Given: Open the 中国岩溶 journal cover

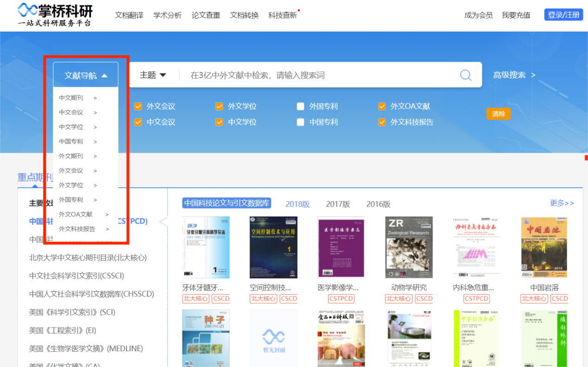Looking at the screenshot, I should click(544, 248).
